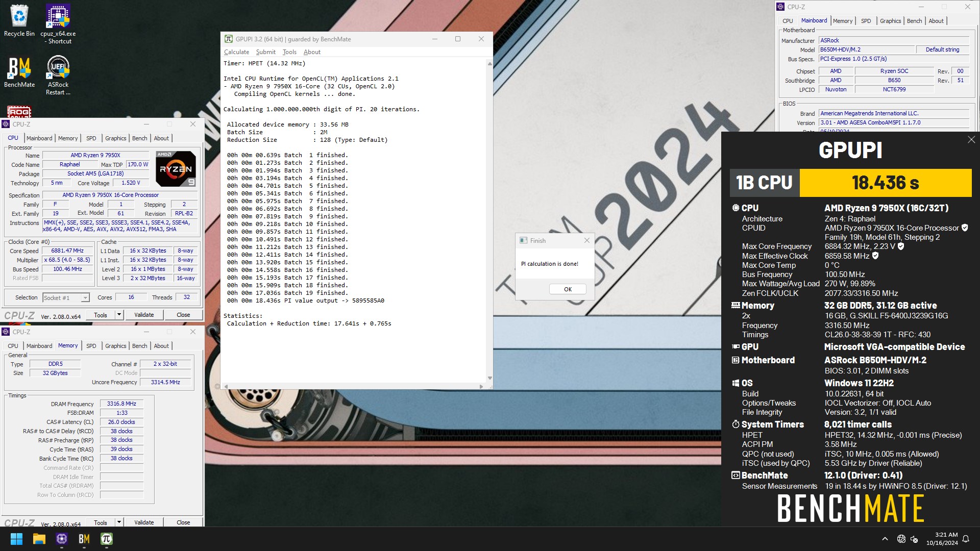Open the Socket #1 selection dropdown

coord(66,297)
